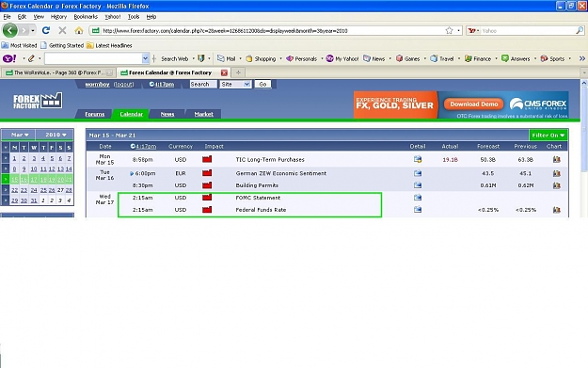Close the Forex Calendar tab
Image resolution: width=588 pixels, height=368 pixels.
(x=224, y=72)
